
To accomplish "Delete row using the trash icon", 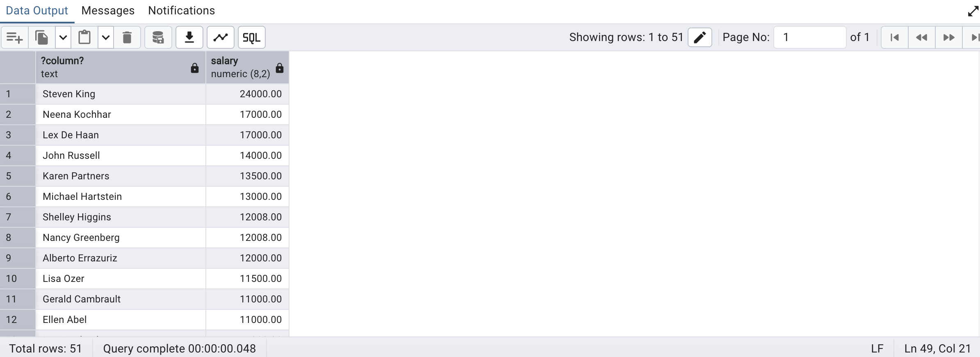I will click(x=127, y=38).
